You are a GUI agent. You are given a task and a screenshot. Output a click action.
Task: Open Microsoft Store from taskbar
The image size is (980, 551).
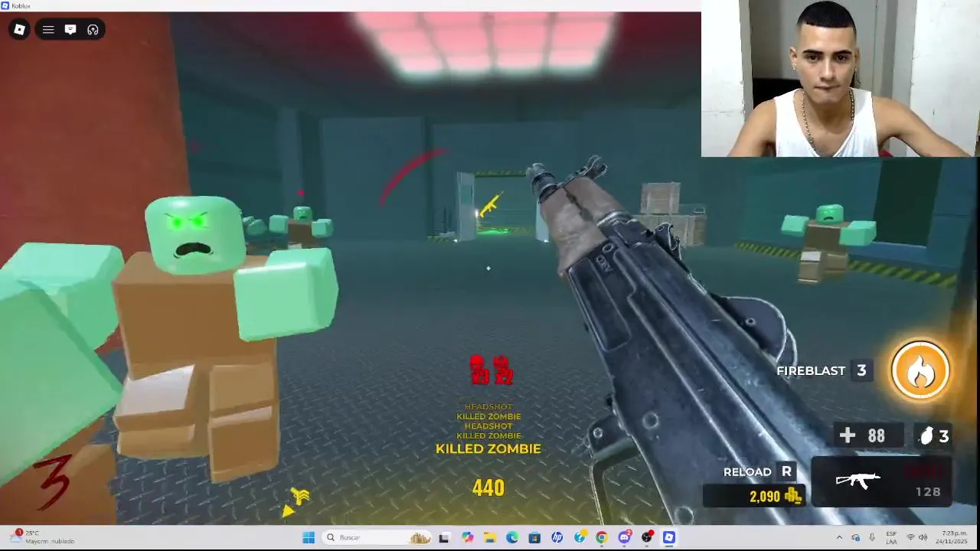click(534, 537)
